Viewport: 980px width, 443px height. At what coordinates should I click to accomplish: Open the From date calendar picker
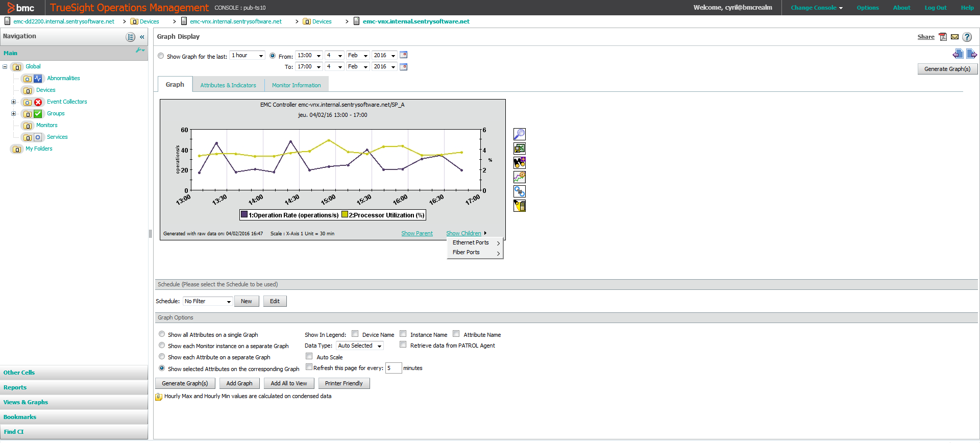(403, 55)
